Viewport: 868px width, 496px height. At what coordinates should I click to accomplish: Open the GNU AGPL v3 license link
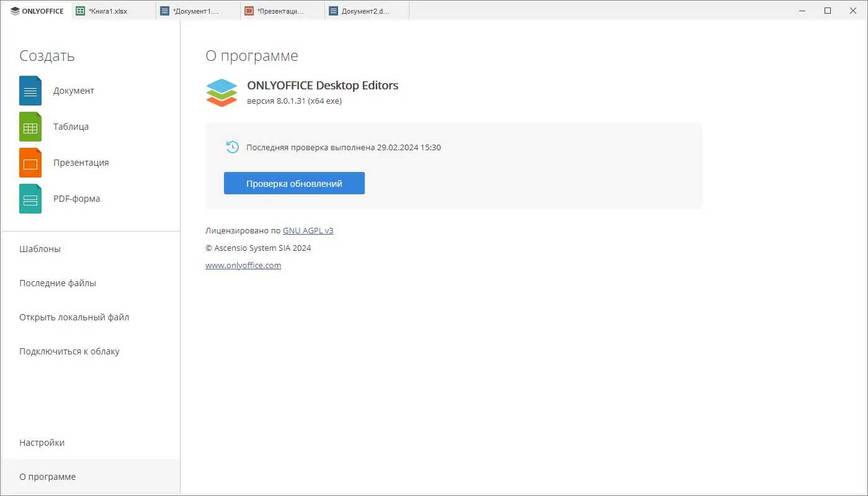(308, 230)
